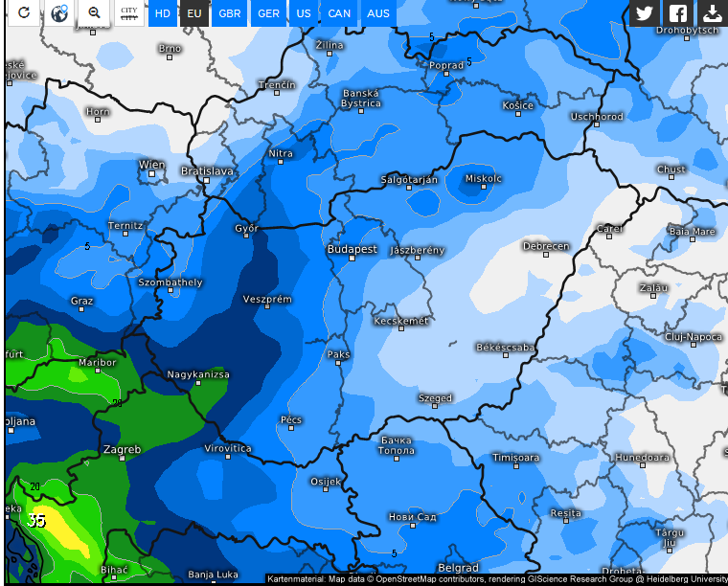The height and width of the screenshot is (586, 728).
Task: Click the Belgrad city label
Action: (x=458, y=568)
